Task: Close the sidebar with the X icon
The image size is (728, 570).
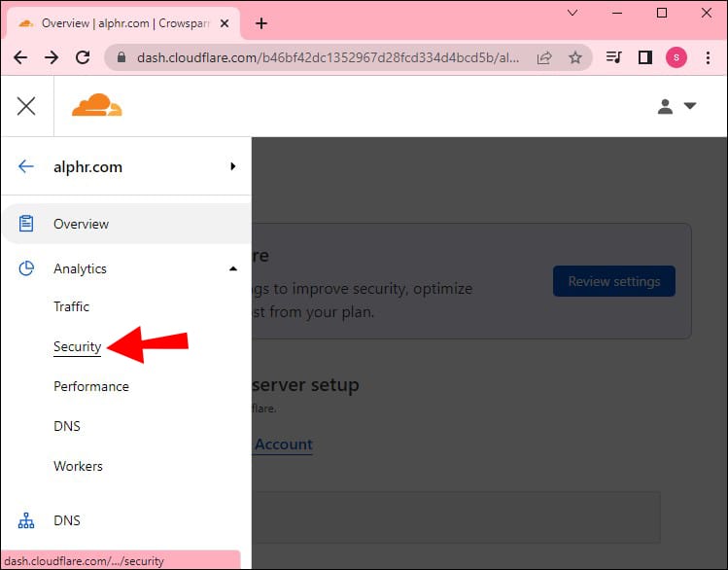Action: [x=26, y=106]
